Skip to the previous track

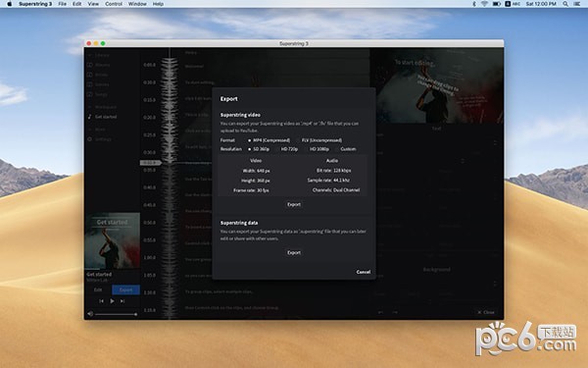[x=101, y=301]
